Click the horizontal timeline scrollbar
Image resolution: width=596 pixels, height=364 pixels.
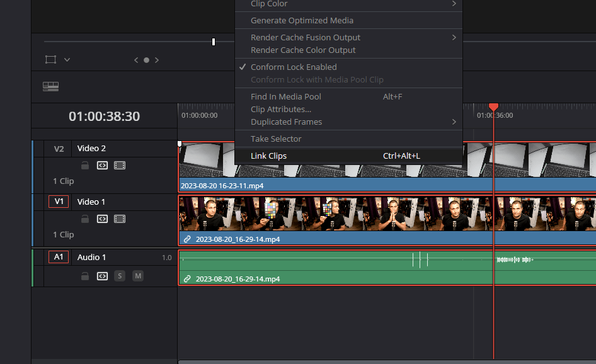tap(387, 361)
